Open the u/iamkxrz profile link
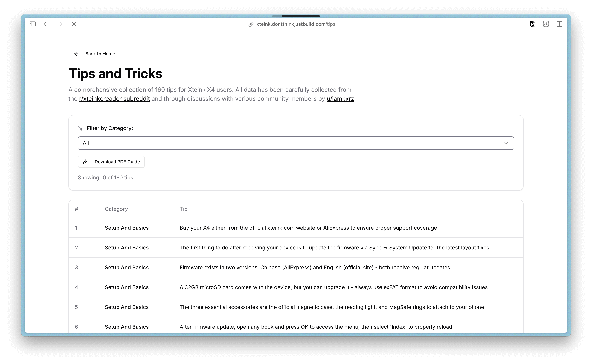 coord(340,99)
